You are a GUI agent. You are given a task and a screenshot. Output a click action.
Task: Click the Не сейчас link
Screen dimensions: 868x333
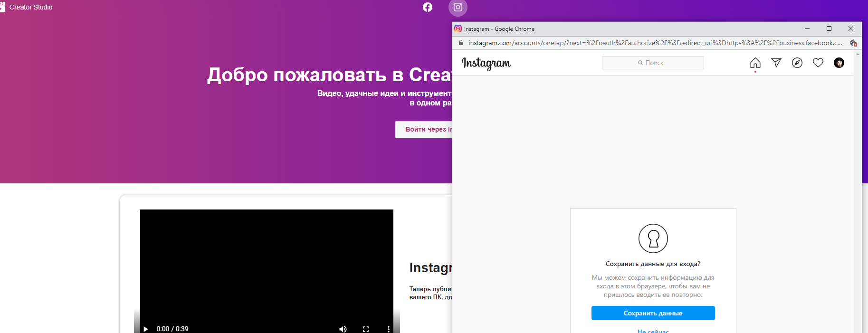(653, 331)
